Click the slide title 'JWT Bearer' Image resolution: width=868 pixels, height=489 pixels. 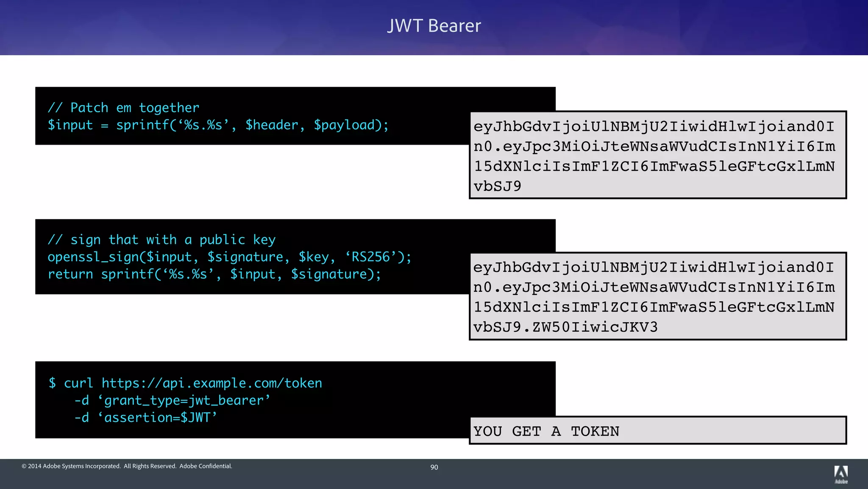point(434,26)
